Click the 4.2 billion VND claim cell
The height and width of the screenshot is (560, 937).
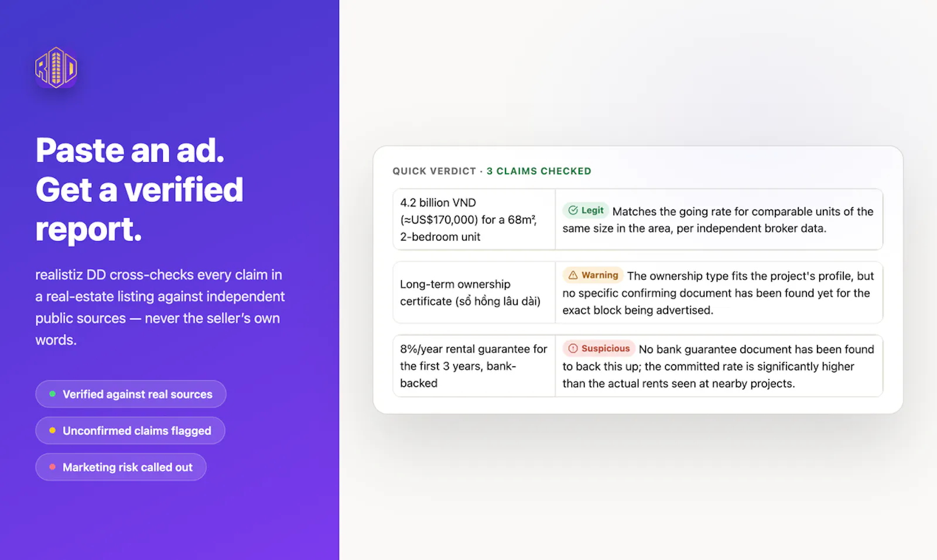pyautogui.click(x=474, y=219)
